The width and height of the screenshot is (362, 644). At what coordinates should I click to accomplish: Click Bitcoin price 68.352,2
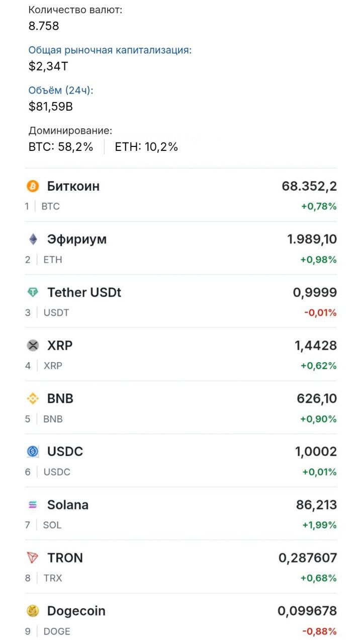pyautogui.click(x=309, y=186)
